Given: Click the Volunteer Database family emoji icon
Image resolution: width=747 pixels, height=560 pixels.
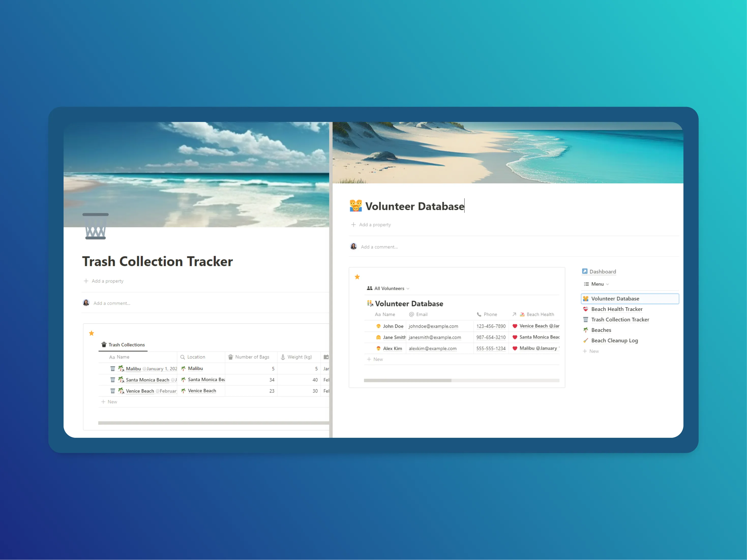Looking at the screenshot, I should pyautogui.click(x=356, y=206).
